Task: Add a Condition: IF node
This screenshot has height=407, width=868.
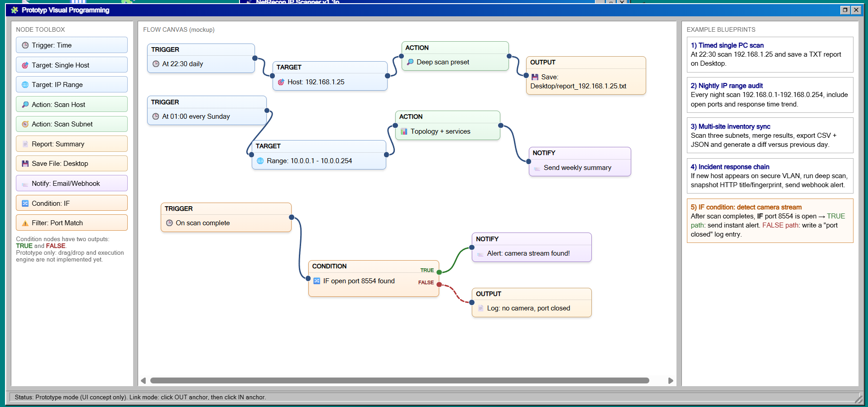Action: [72, 203]
